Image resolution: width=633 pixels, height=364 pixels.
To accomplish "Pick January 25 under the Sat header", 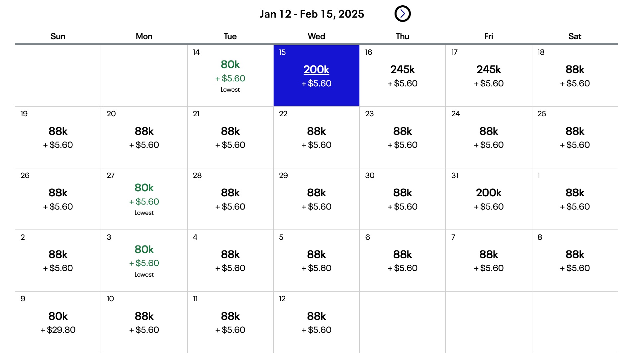I will tap(575, 137).
